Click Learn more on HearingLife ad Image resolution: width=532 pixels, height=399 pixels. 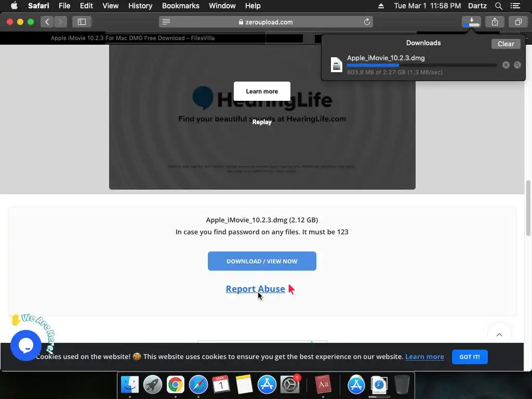click(x=262, y=91)
